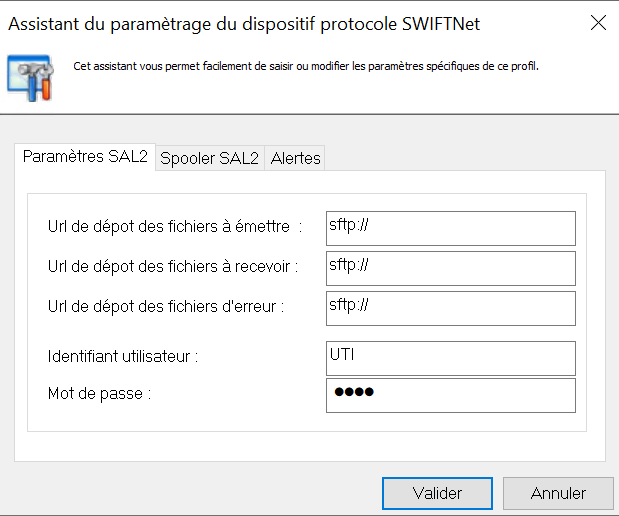Focus the 'fichiers d'erreur' URL field
Viewport: 619px width, 516px height.
pyautogui.click(x=450, y=308)
